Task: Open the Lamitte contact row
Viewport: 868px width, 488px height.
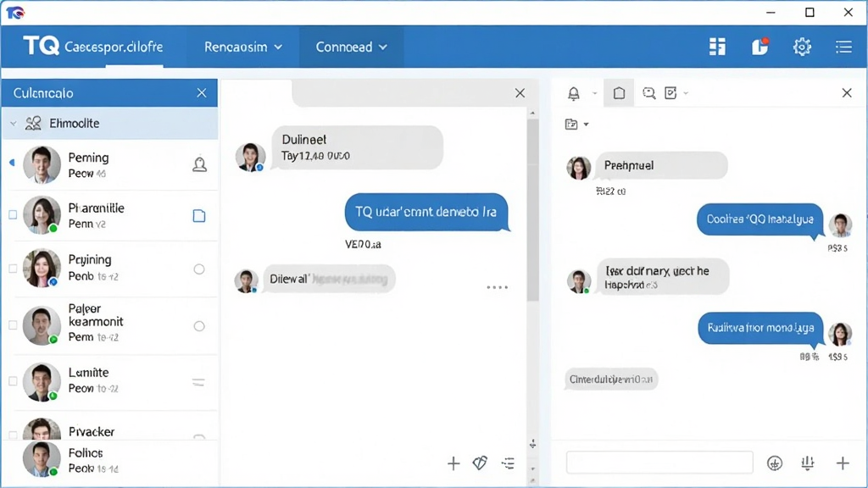Action: (109, 382)
